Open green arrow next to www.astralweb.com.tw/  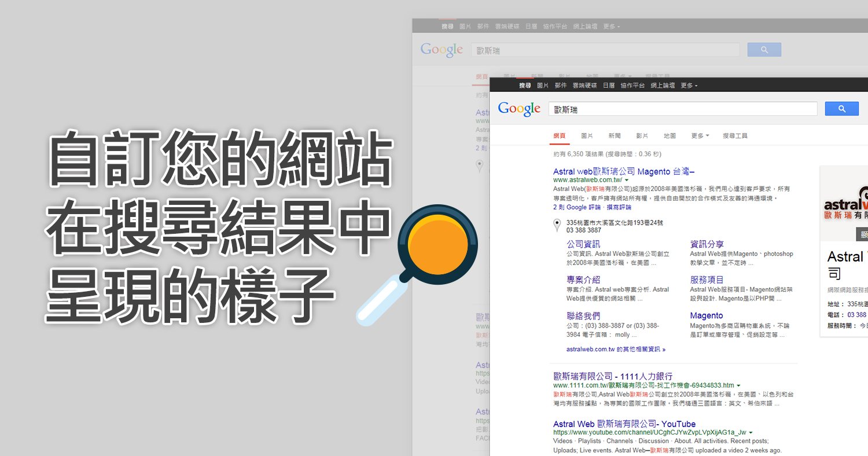click(x=627, y=181)
